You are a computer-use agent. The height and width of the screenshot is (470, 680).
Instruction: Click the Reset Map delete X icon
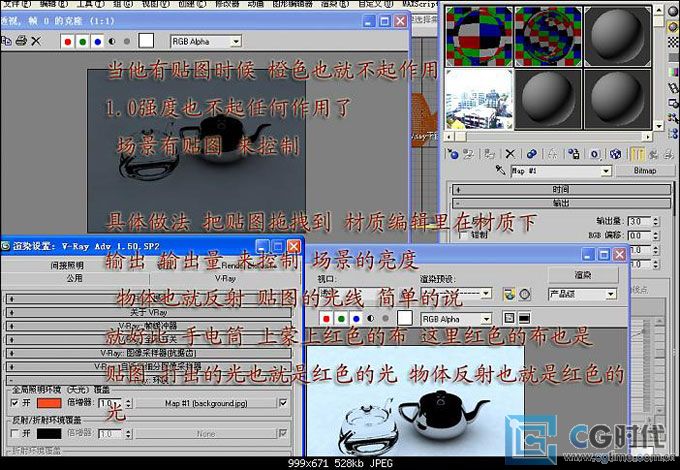coord(510,154)
